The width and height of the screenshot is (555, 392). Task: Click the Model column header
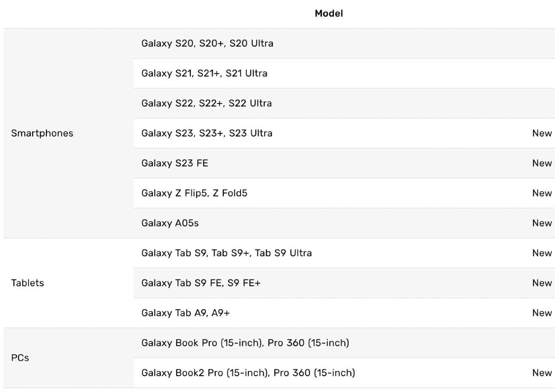(x=329, y=13)
